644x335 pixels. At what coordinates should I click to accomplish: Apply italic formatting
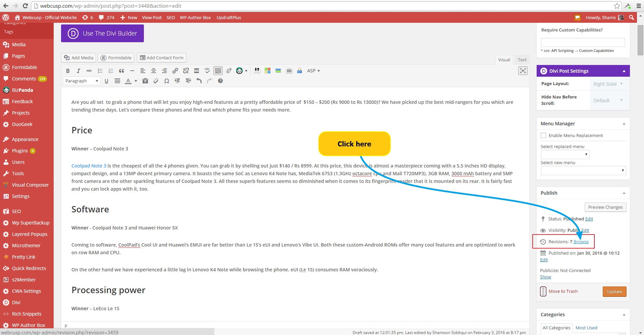[78, 71]
